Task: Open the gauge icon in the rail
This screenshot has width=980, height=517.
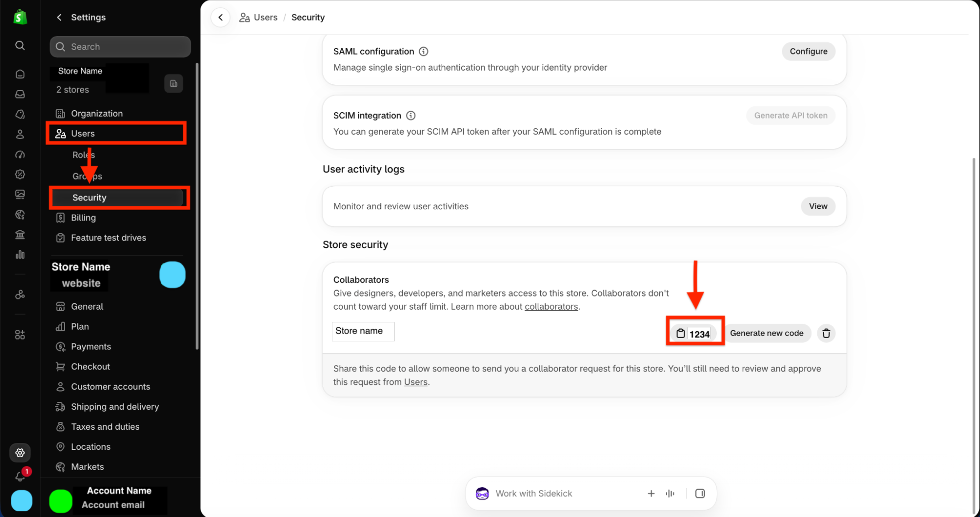Action: (x=20, y=154)
